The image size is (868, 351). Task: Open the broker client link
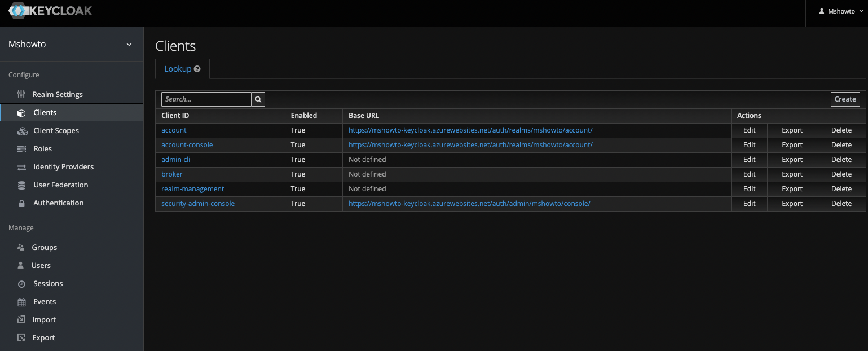(172, 174)
